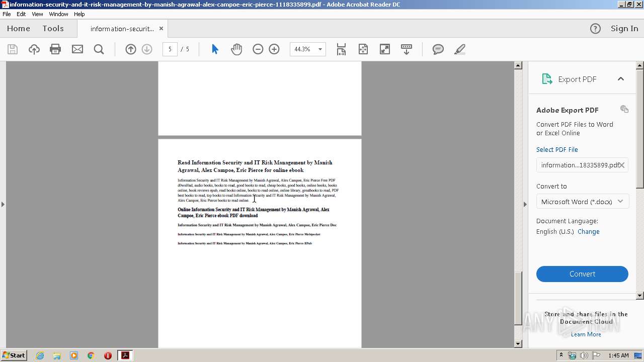
Task: Activate the Hand pan tool
Action: (236, 49)
